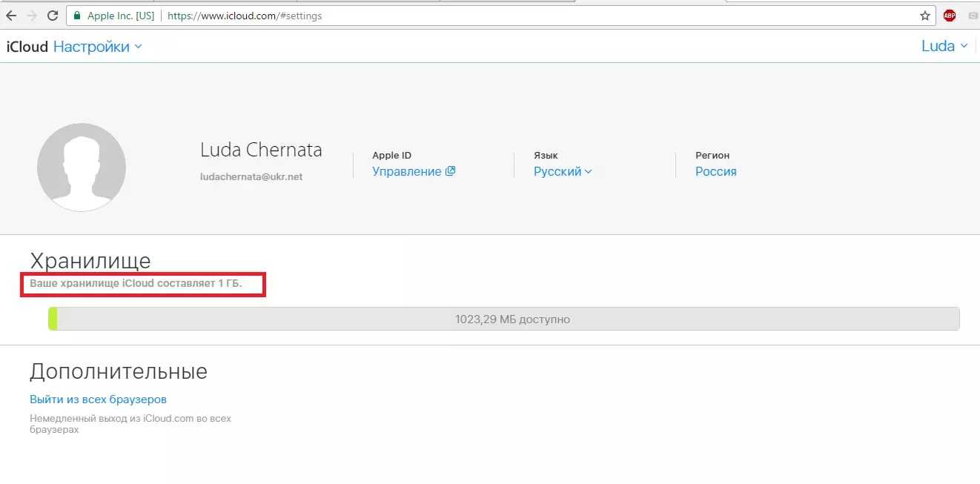Click the browser back arrow
Viewport: 980px width, 484px height.
pyautogui.click(x=11, y=16)
